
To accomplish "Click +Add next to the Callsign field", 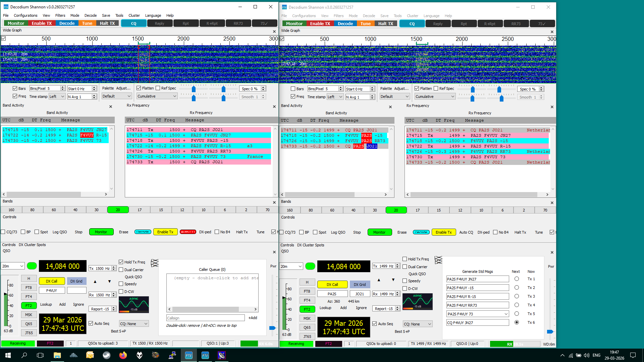I will tap(253, 318).
